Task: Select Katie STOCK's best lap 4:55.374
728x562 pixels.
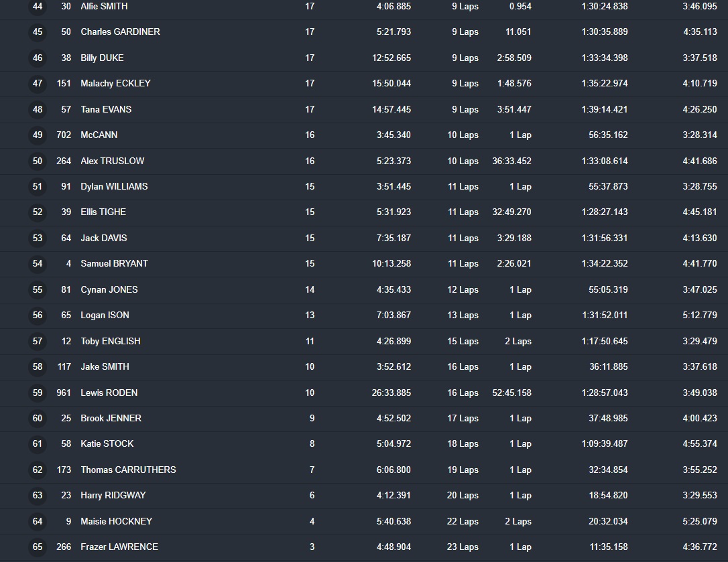Action: point(699,443)
